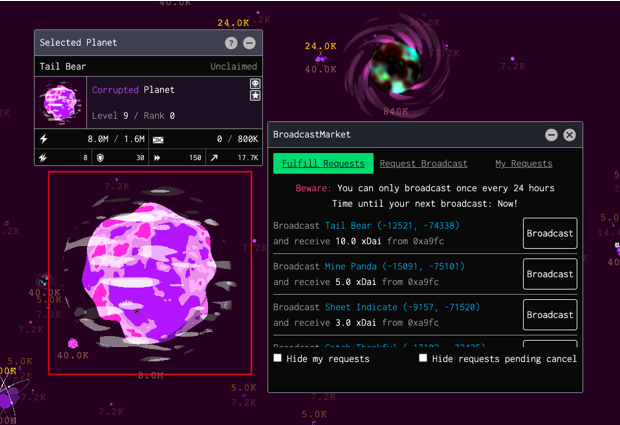Click the skull icon on the Corrupted Planet row
The image size is (620, 425).
(255, 83)
